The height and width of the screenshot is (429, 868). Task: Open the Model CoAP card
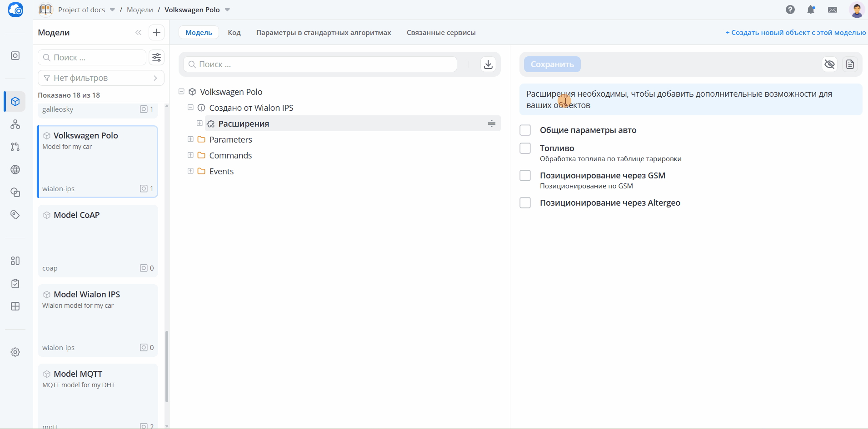tap(98, 241)
